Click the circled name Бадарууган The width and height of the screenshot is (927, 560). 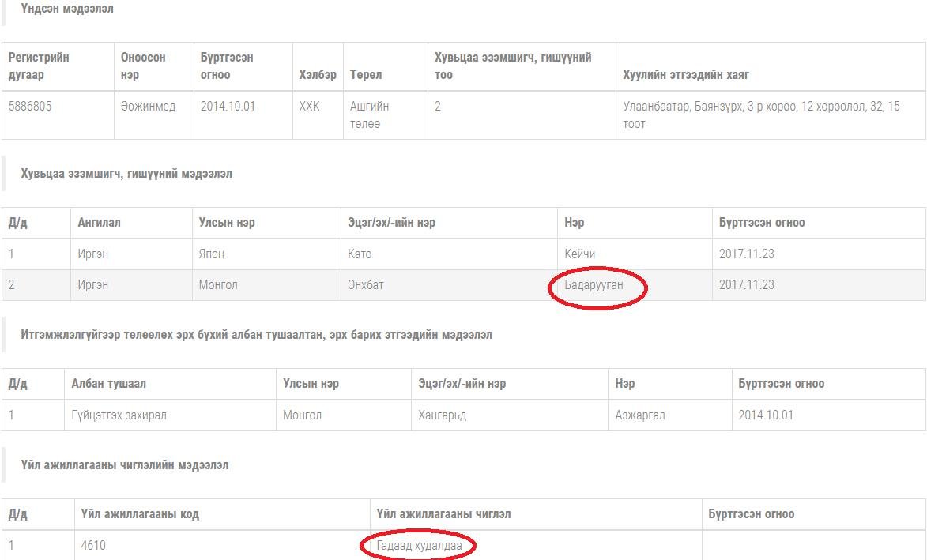point(594,285)
